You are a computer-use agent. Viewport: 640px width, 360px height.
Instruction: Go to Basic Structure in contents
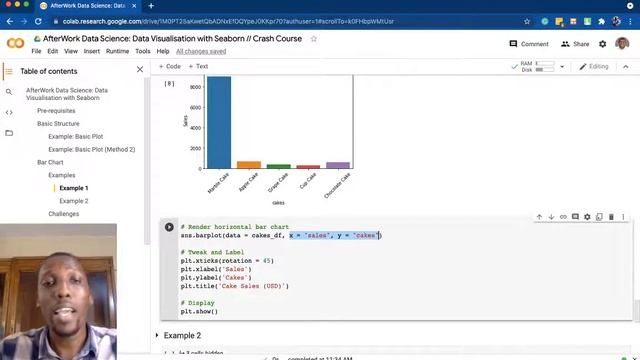click(x=58, y=124)
